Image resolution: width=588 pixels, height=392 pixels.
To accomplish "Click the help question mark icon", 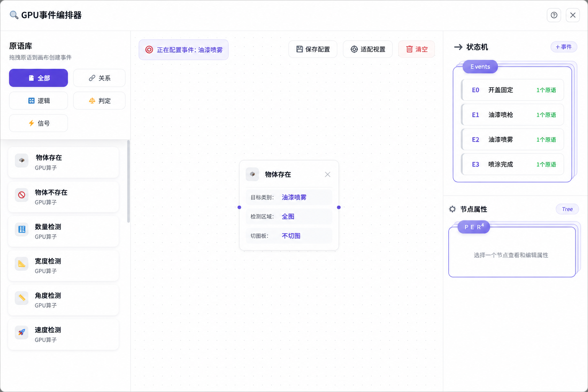I will click(554, 15).
